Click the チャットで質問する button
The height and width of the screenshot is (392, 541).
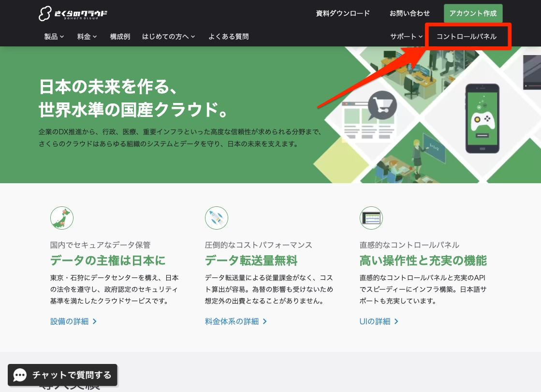pos(62,375)
